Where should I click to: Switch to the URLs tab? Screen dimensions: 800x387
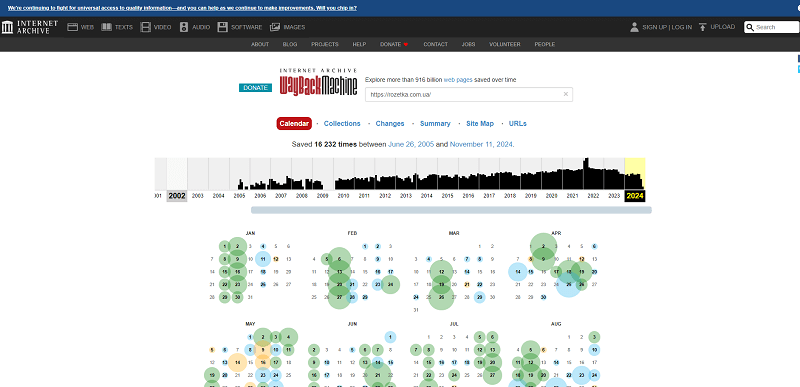click(517, 123)
